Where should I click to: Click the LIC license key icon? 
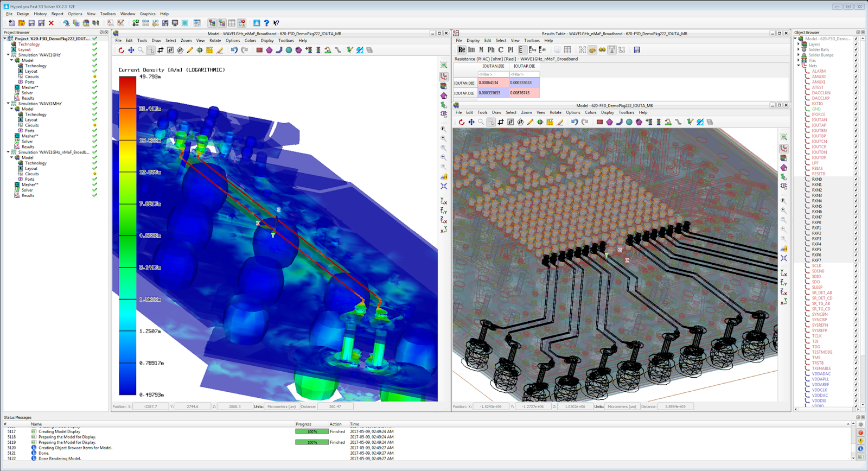click(156, 23)
